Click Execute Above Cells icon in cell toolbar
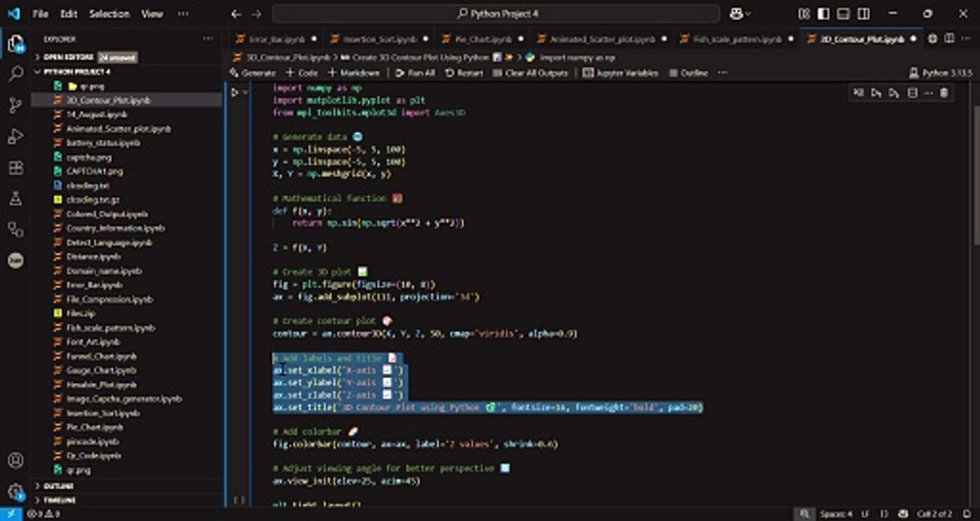Viewport: 980px width, 521px height. click(x=877, y=93)
